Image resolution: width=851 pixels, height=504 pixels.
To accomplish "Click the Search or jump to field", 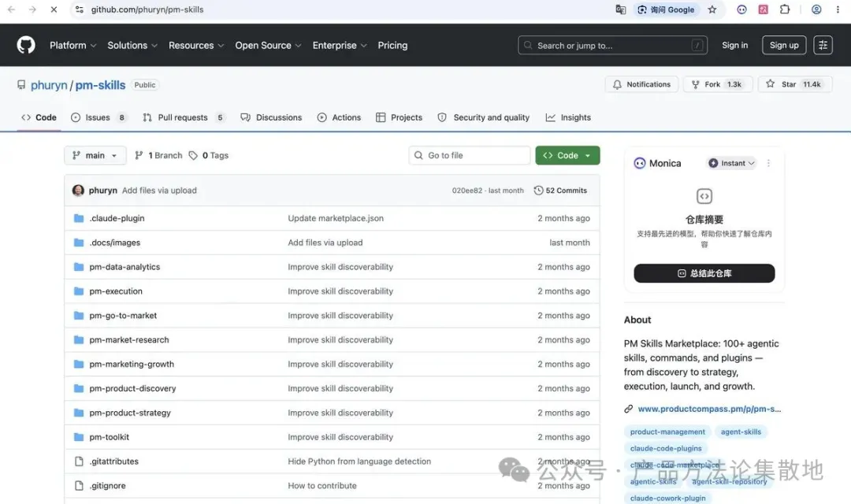I will [x=612, y=45].
